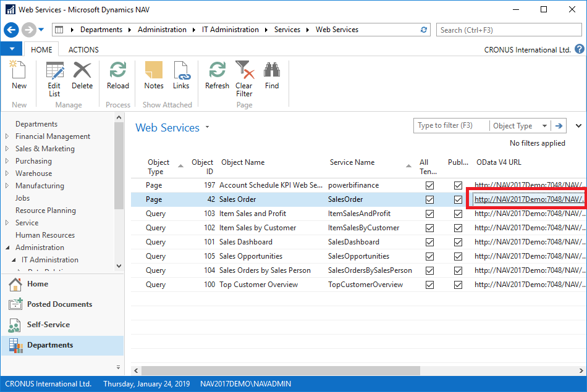This screenshot has height=392, width=587.
Task: Toggle Published for Item Sales by Customer
Action: (458, 228)
